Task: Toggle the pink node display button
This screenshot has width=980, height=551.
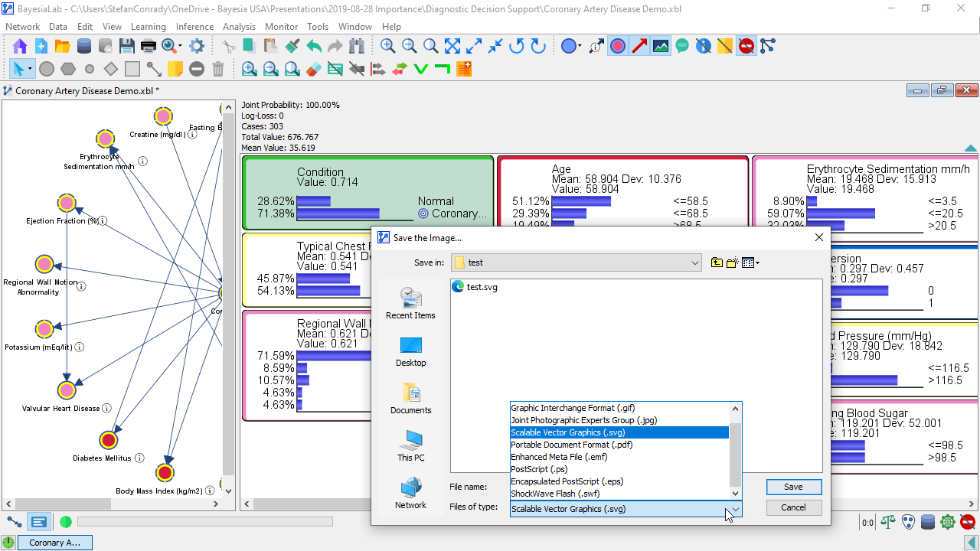Action: [618, 46]
